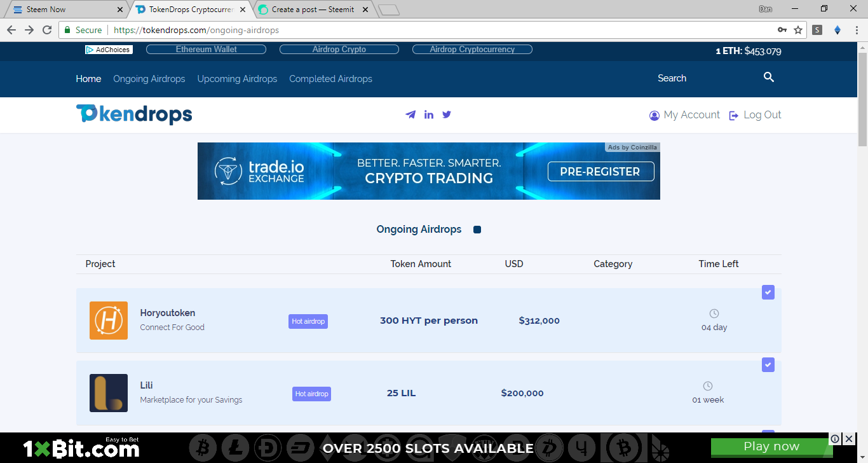The width and height of the screenshot is (868, 463).
Task: Click the Search field in the navbar
Action: (705, 78)
